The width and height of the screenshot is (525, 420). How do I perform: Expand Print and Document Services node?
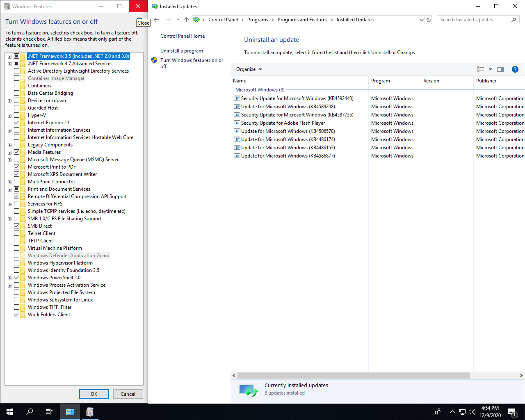pyautogui.click(x=9, y=189)
